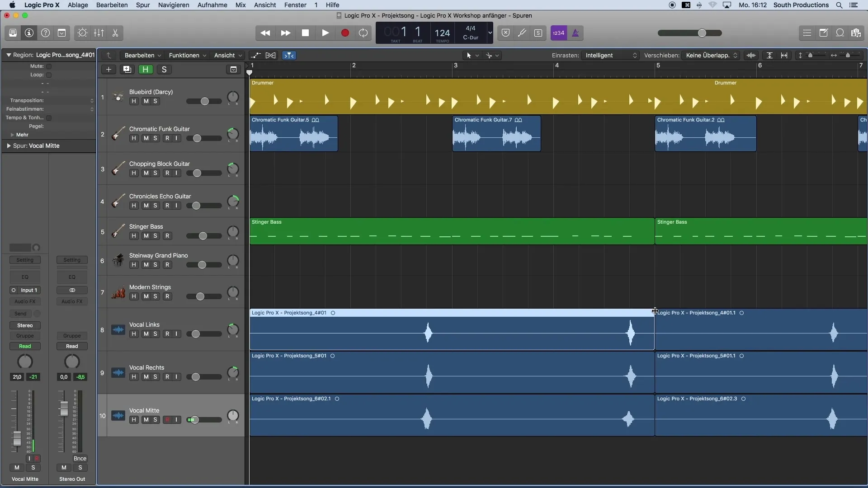Click the Record button to arm recording

pos(344,33)
